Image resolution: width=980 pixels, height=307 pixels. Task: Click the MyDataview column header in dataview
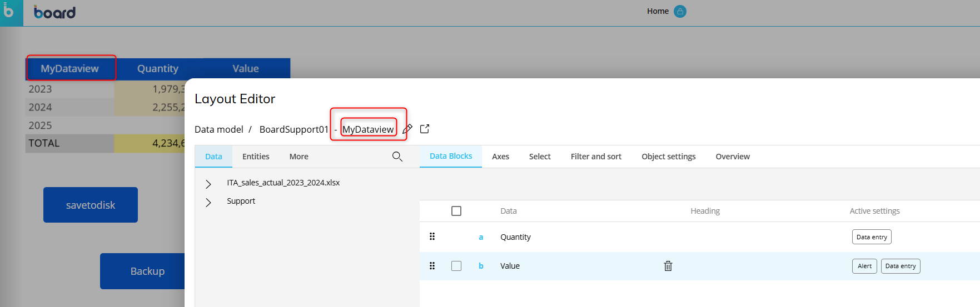[x=70, y=68]
